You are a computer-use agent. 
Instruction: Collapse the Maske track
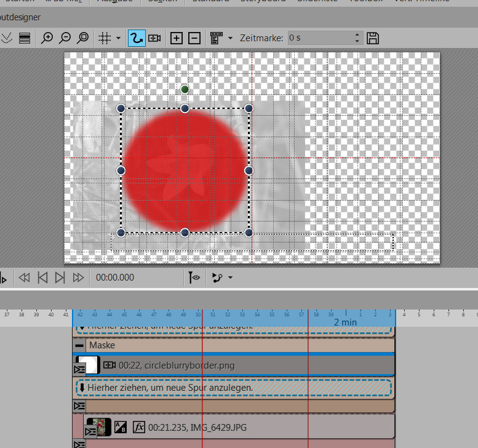[79, 345]
